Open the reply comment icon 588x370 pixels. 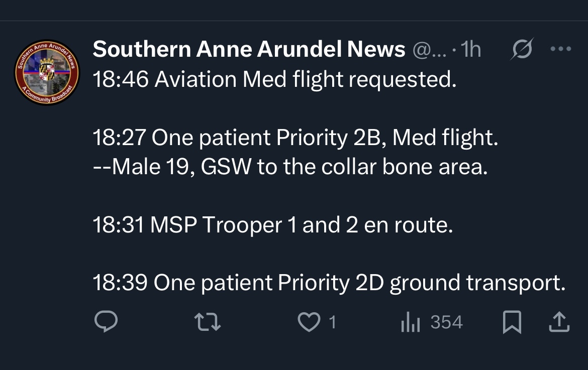pyautogui.click(x=106, y=322)
